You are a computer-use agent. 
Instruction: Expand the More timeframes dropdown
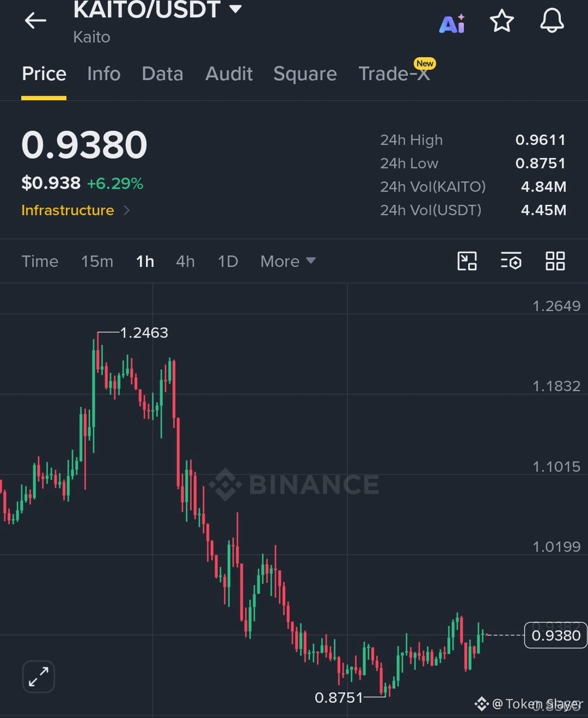[288, 261]
